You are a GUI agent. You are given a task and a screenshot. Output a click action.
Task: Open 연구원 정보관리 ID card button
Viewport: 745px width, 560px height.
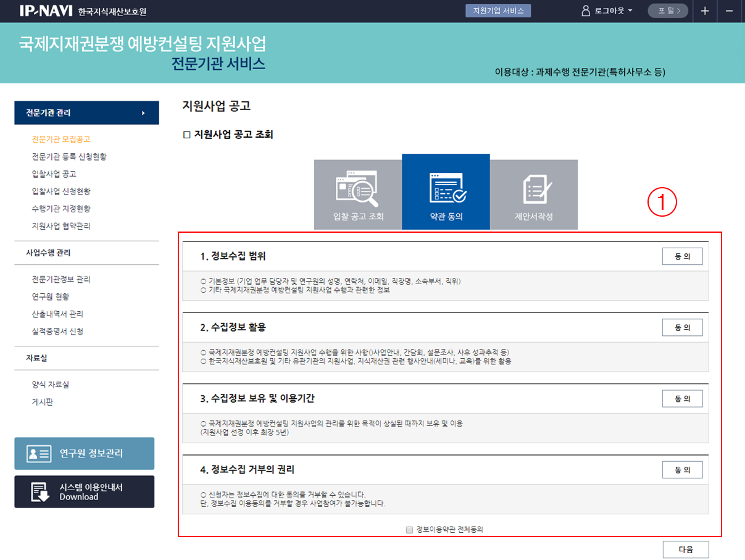85,453
